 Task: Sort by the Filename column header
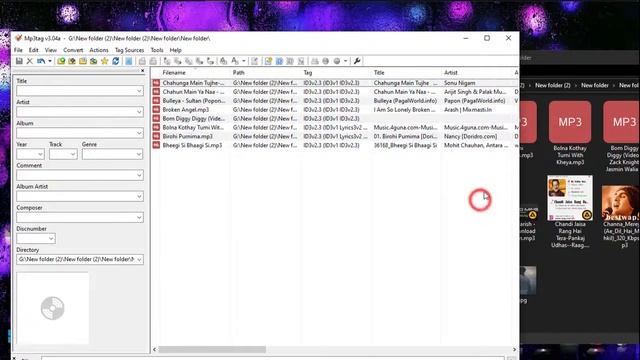pyautogui.click(x=174, y=73)
